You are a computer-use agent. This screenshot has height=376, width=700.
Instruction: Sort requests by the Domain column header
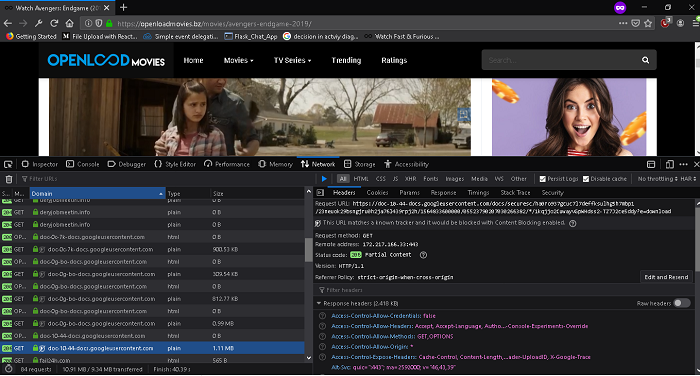pyautogui.click(x=97, y=193)
